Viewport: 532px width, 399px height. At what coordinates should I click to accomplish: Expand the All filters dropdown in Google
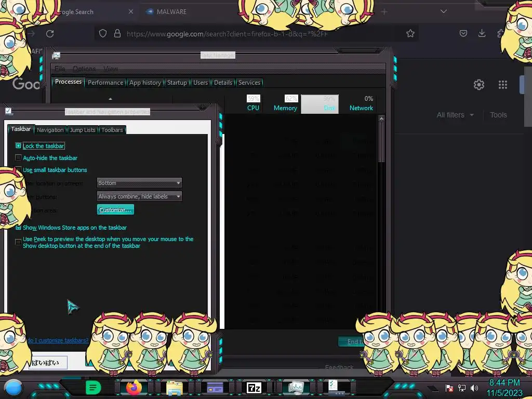pos(455,115)
